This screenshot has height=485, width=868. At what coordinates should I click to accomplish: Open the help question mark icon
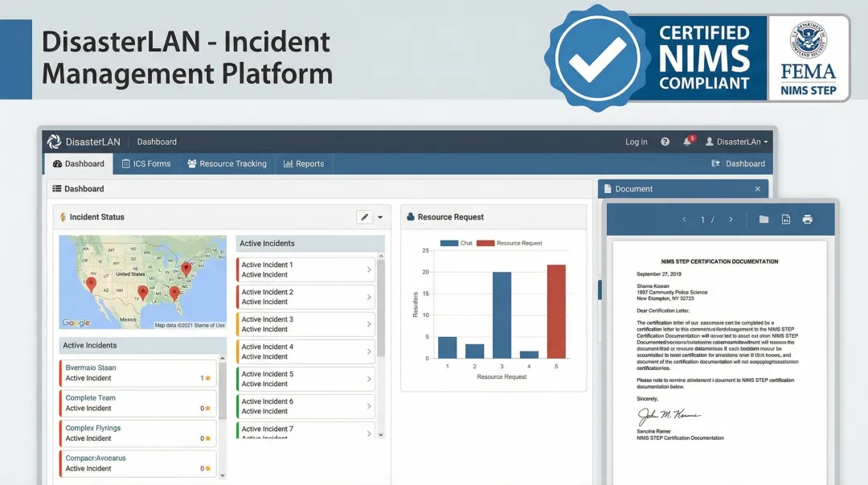tap(665, 142)
